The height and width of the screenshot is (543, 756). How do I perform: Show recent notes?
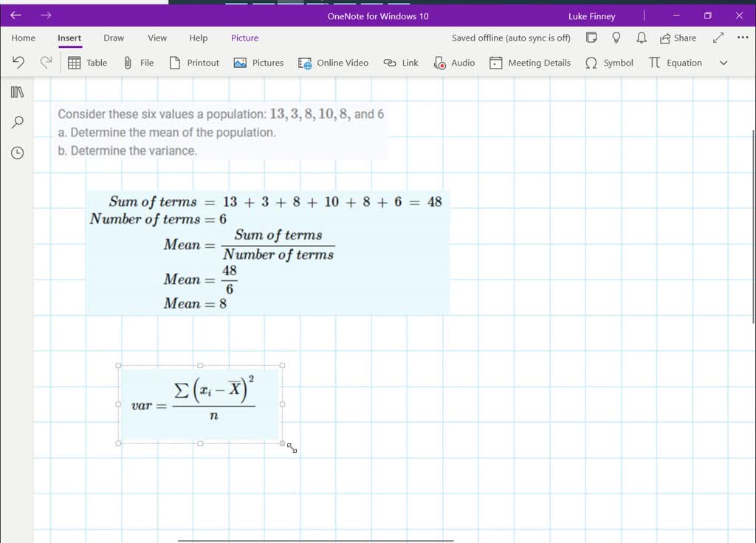point(16,153)
